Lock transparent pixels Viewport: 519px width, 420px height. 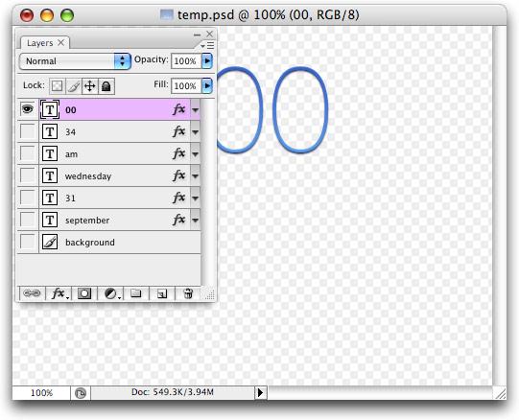[58, 86]
